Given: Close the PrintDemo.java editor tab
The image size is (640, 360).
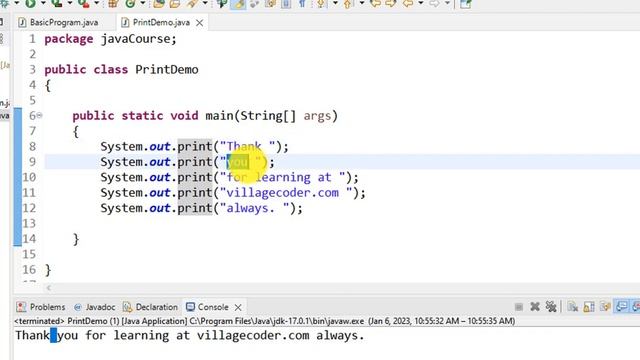Looking at the screenshot, I should 199,23.
